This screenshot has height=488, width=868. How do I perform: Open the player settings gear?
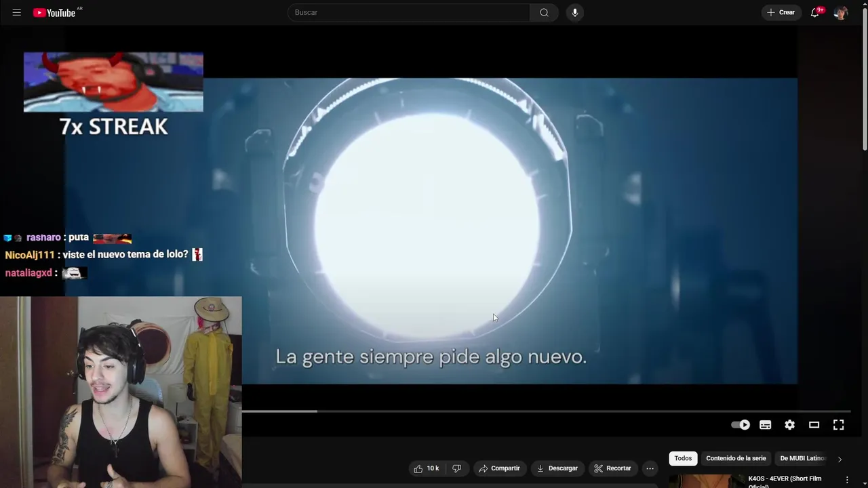tap(789, 425)
